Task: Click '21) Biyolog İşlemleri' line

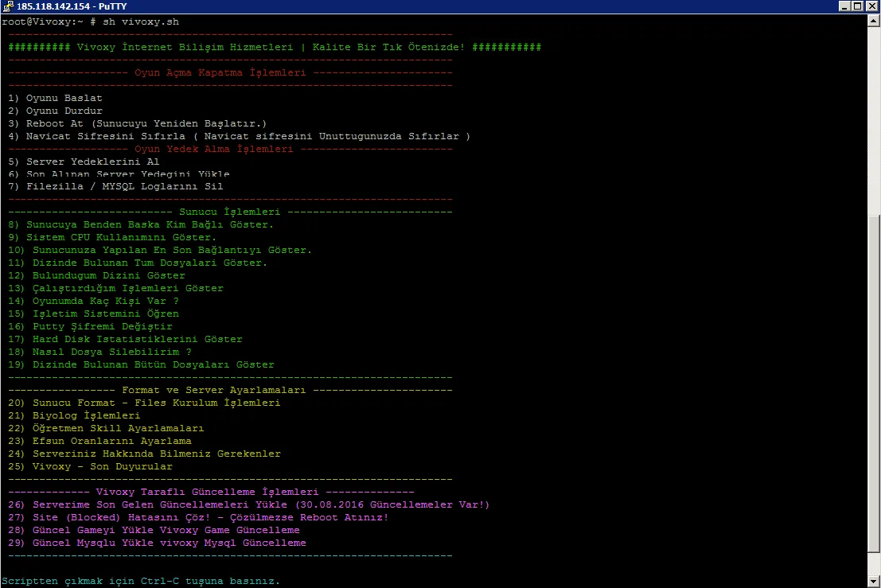Action: 74,415
